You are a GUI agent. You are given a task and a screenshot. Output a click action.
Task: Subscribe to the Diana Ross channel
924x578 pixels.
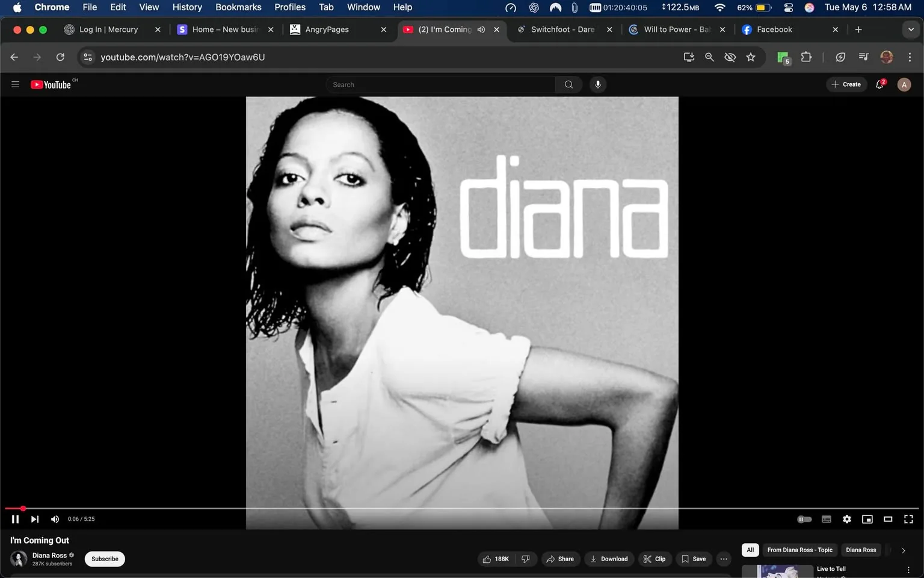click(x=104, y=559)
